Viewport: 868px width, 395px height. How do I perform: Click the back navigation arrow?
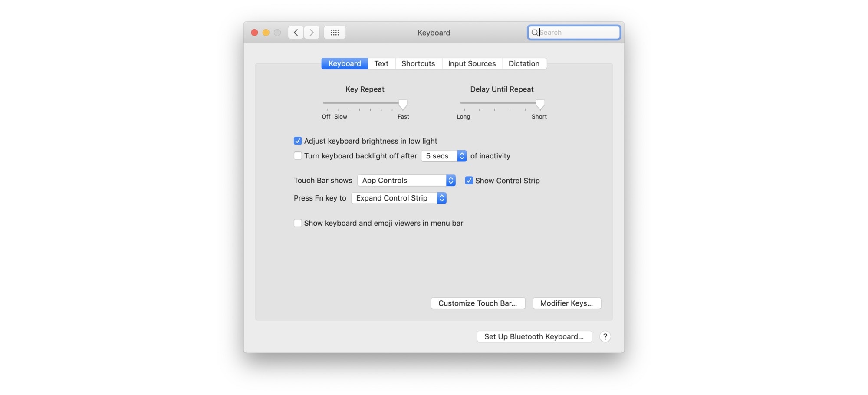tap(296, 32)
